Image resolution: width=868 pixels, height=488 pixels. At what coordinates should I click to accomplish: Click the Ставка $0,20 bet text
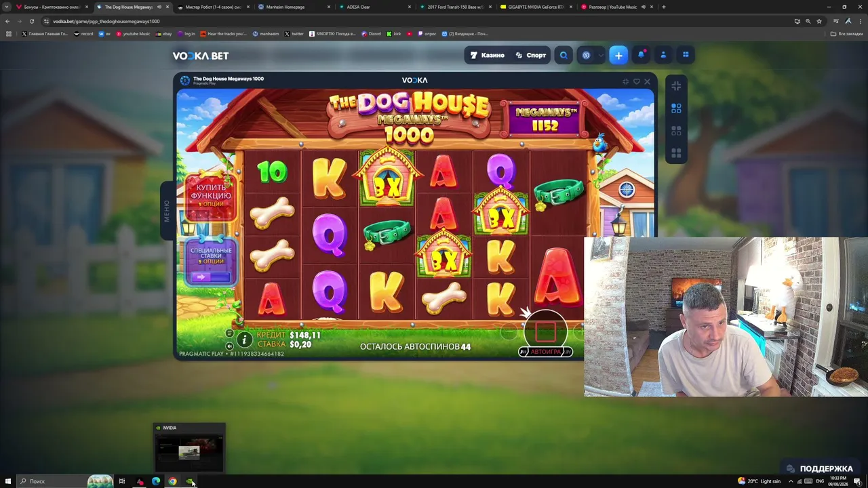point(285,344)
